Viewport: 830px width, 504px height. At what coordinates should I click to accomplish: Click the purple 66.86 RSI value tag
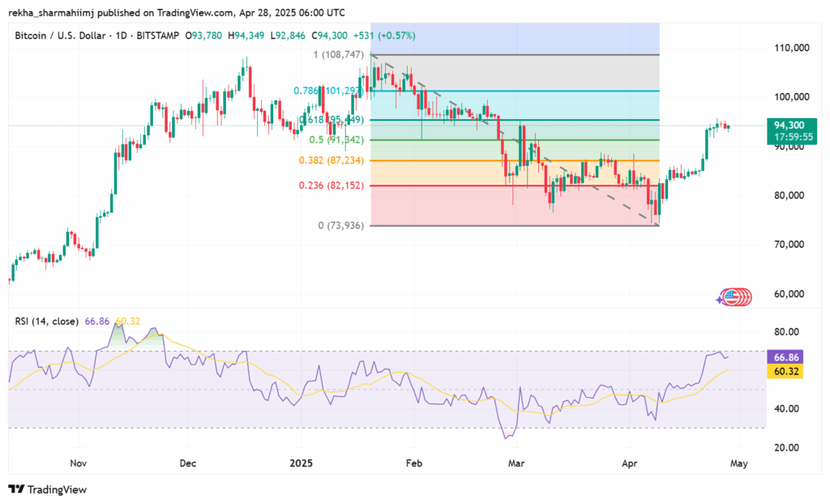789,357
